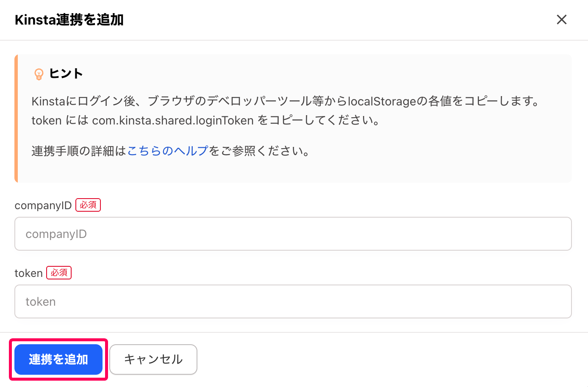Click the キャンセル button
The width and height of the screenshot is (588, 387).
click(x=153, y=359)
